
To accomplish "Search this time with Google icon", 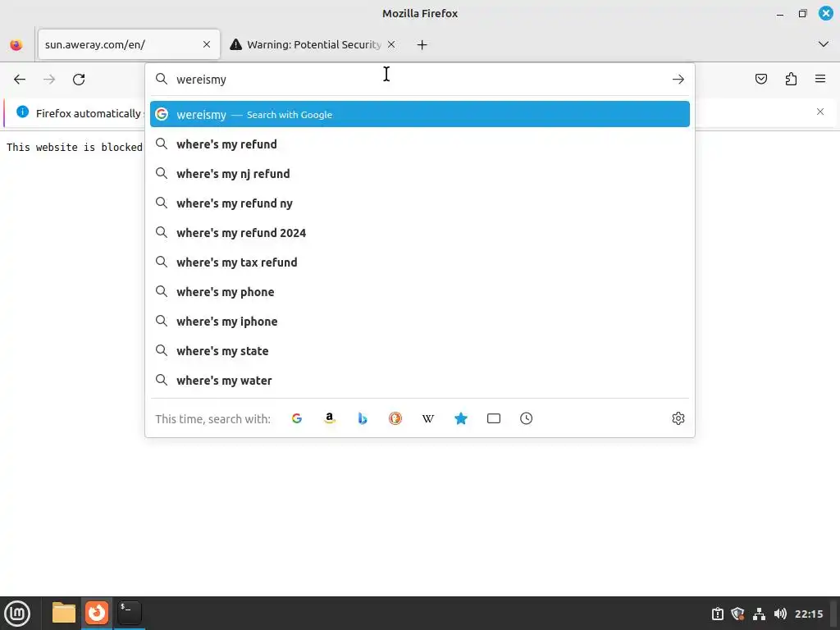I will coord(297,418).
